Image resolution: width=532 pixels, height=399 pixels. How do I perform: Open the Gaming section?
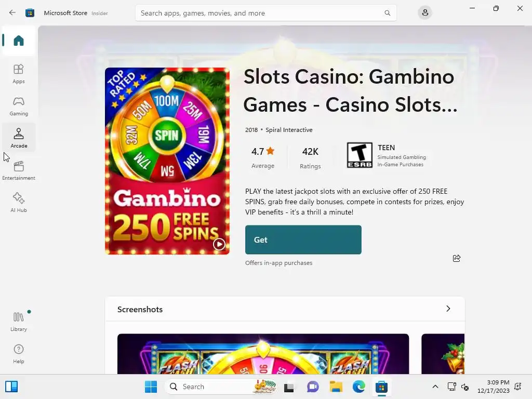(x=19, y=106)
